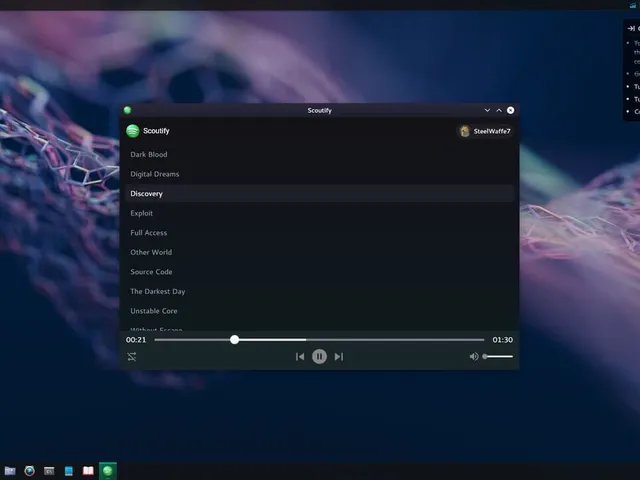Click the total duration 01:30 label
640x480 pixels.
point(502,340)
